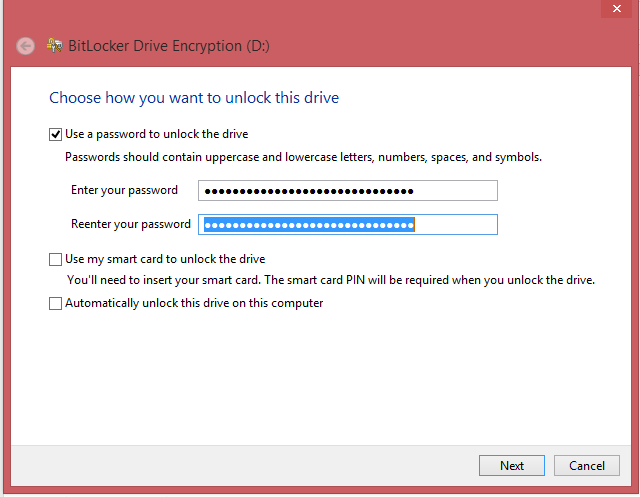Click the Reenter your password field
This screenshot has height=497, width=640.
coord(348,224)
